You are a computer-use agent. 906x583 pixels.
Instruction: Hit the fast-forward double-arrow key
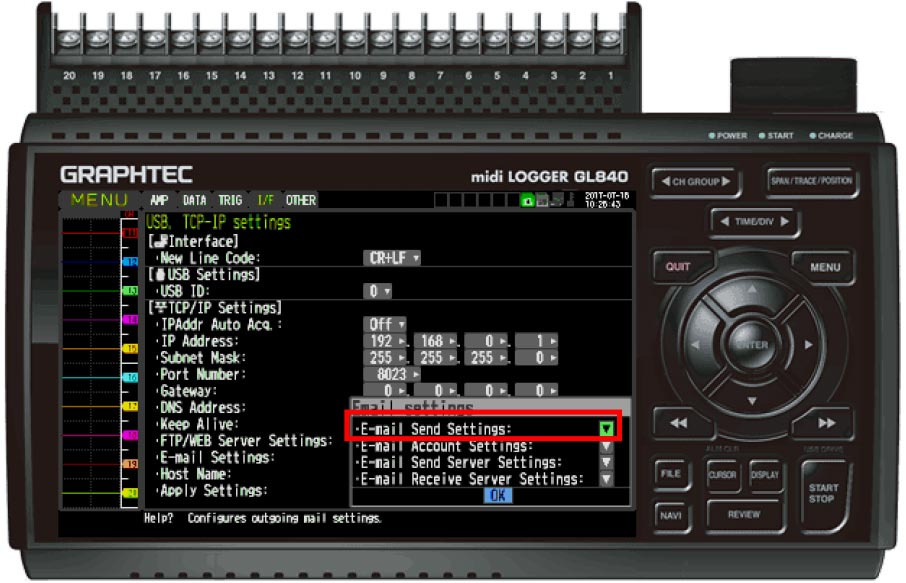pyautogui.click(x=826, y=423)
